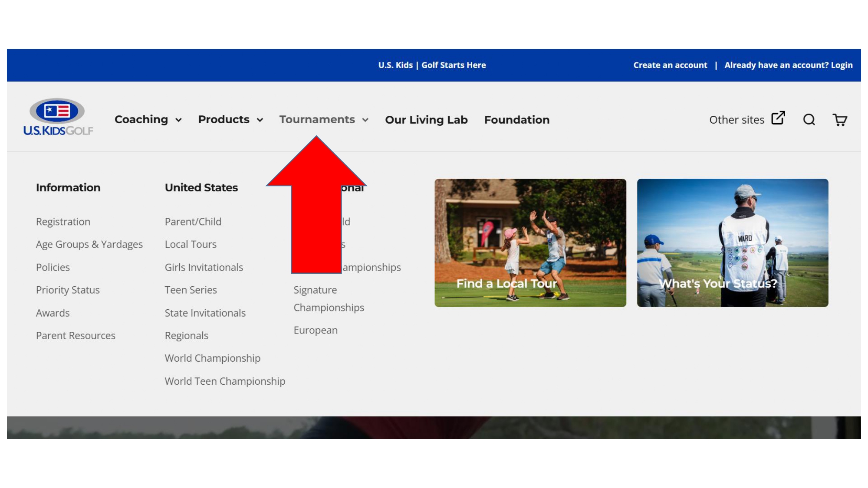Image resolution: width=868 pixels, height=488 pixels.
Task: Open the Our Living Lab page
Action: click(x=426, y=120)
